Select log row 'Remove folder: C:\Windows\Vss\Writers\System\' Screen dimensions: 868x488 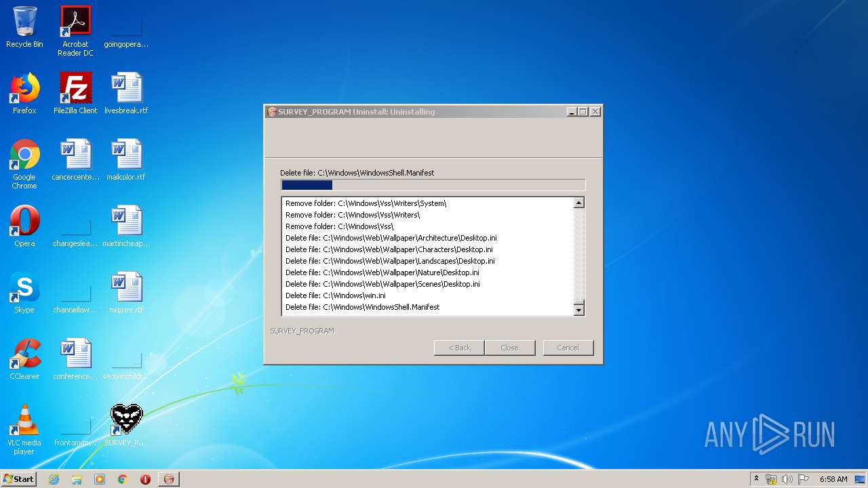coord(428,203)
